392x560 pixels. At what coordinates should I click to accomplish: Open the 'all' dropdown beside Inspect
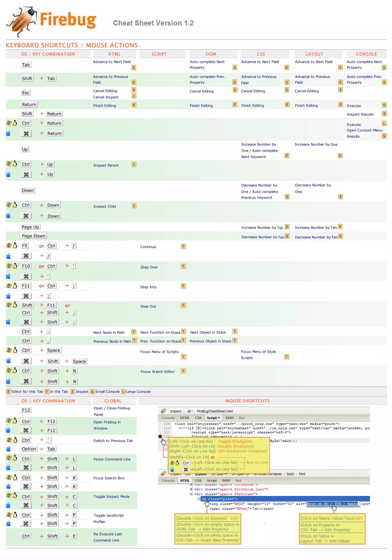pos(190,411)
